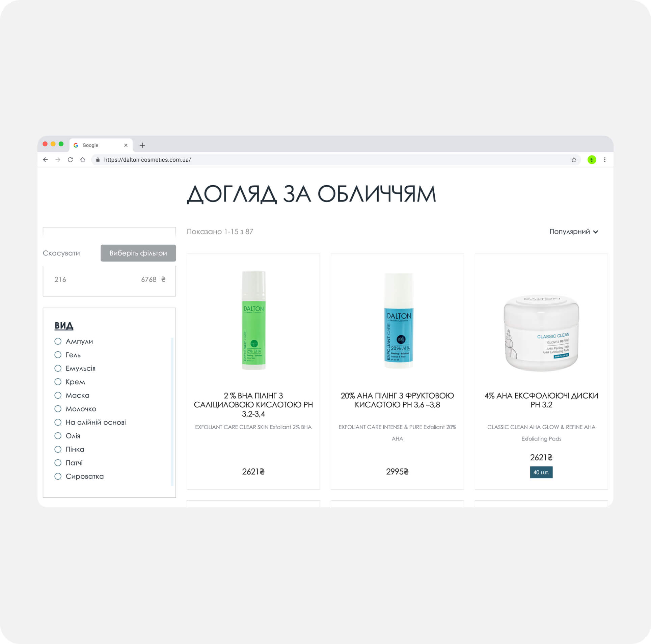The image size is (651, 644).
Task: Bookmark page with the star icon
Action: point(574,160)
